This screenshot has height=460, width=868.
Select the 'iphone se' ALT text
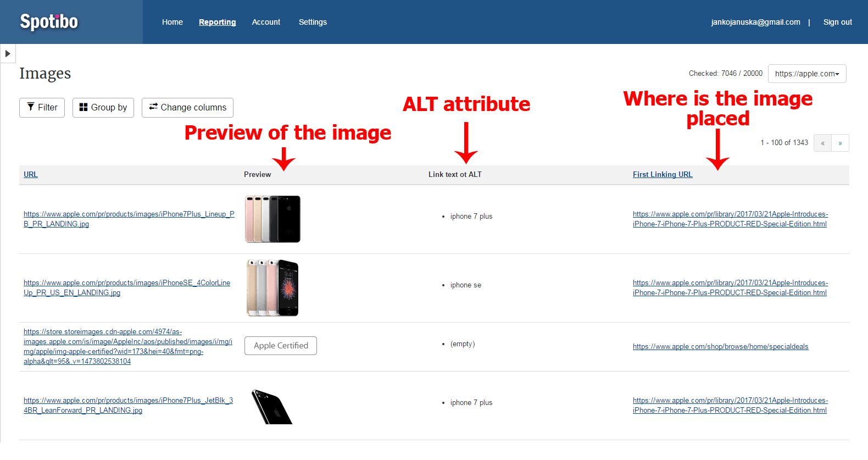[x=465, y=285]
